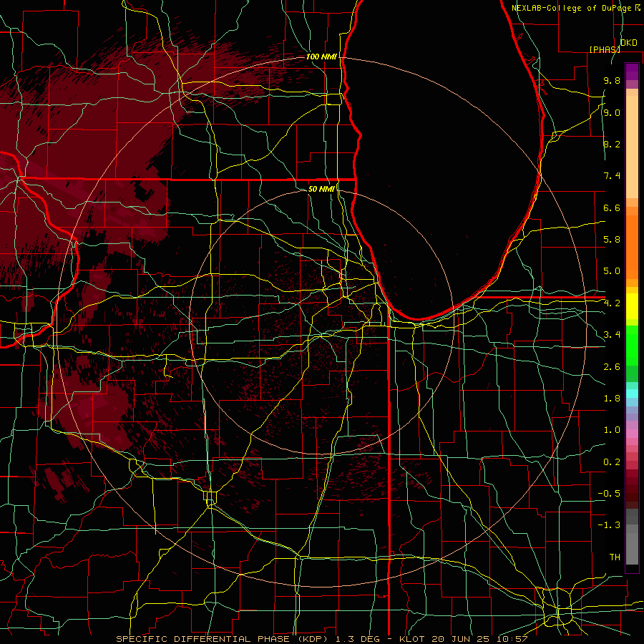Click the -0.5 legend value
This screenshot has width=644, height=644.
(x=609, y=494)
